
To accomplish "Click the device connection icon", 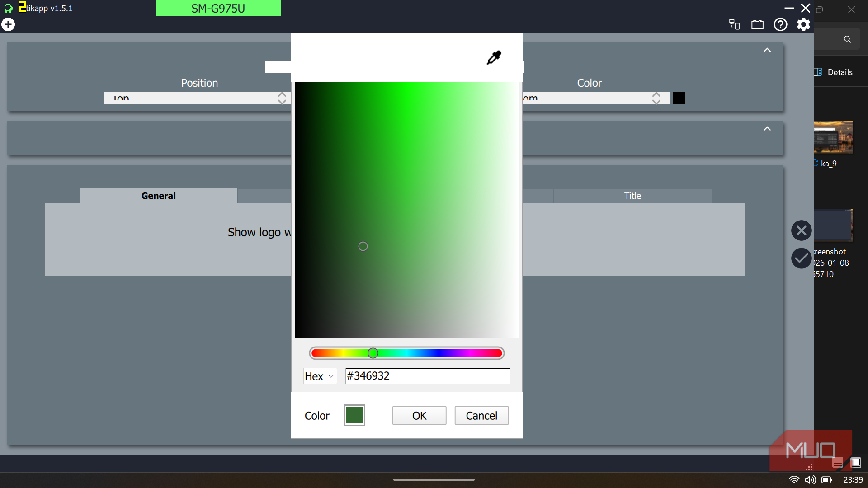I will click(x=734, y=24).
